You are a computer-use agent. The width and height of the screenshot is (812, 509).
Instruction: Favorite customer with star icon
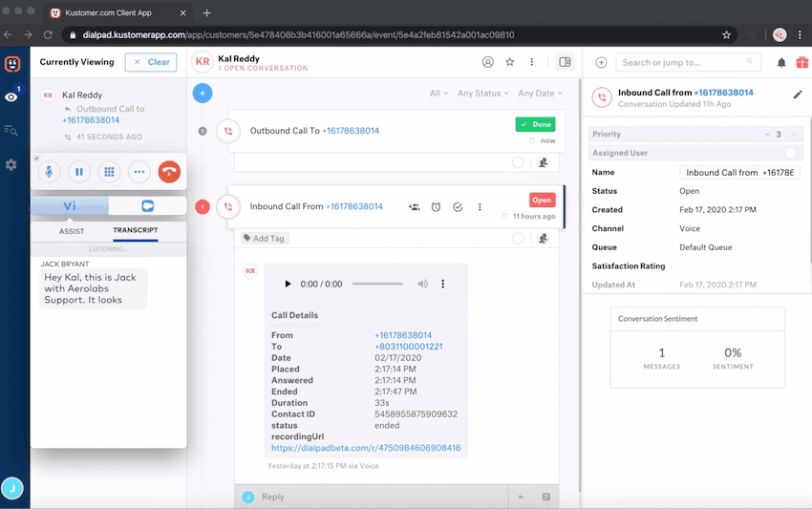[510, 62]
